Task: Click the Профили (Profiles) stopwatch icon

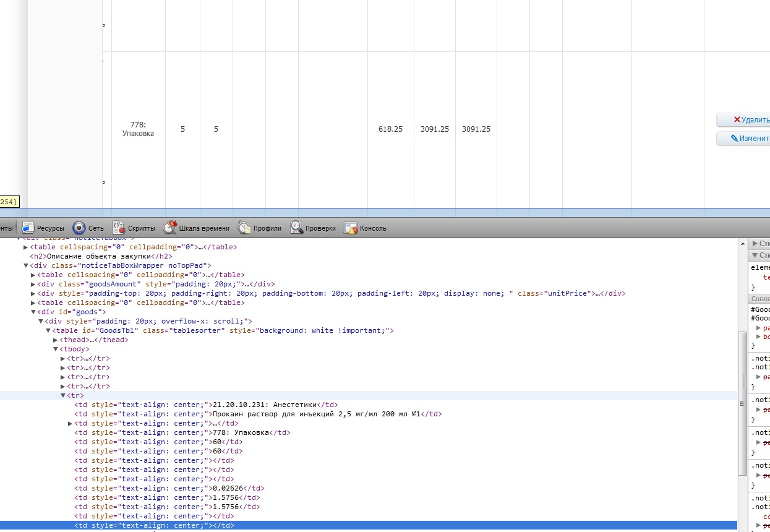Action: (244, 228)
